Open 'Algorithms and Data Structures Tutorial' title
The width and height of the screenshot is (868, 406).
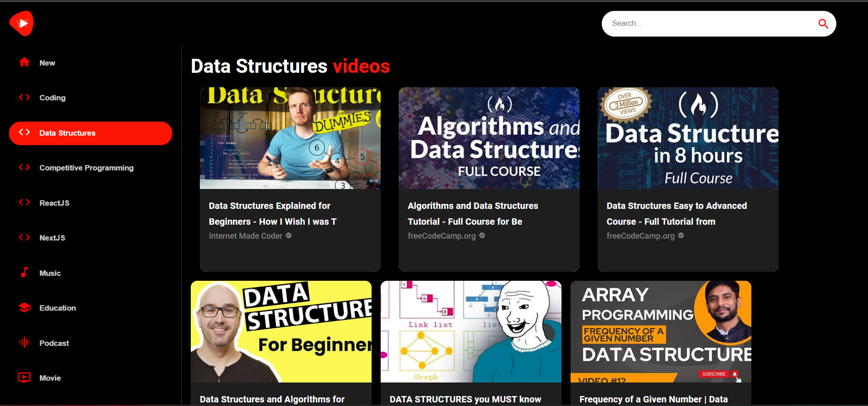pyautogui.click(x=473, y=213)
